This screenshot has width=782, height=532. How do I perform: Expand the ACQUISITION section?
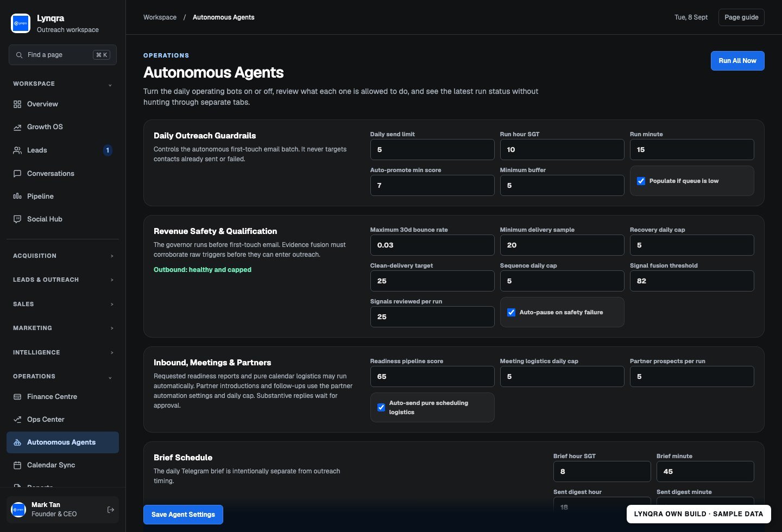pos(62,256)
